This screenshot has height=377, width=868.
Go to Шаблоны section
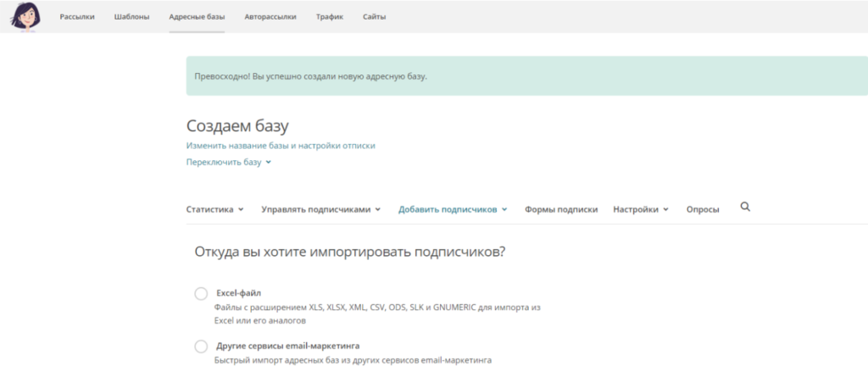(x=131, y=17)
